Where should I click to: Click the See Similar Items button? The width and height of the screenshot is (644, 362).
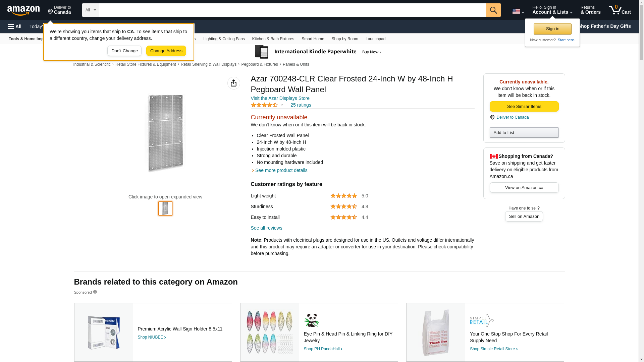coord(524,107)
